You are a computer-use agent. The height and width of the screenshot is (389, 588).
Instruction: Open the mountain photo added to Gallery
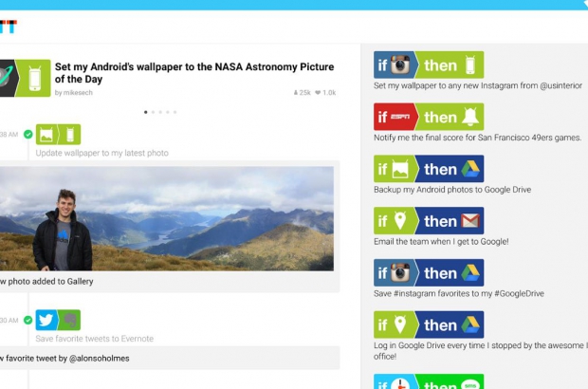pyautogui.click(x=167, y=219)
